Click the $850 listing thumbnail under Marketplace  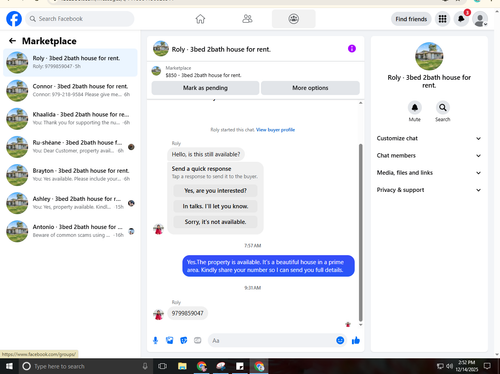pos(156,71)
